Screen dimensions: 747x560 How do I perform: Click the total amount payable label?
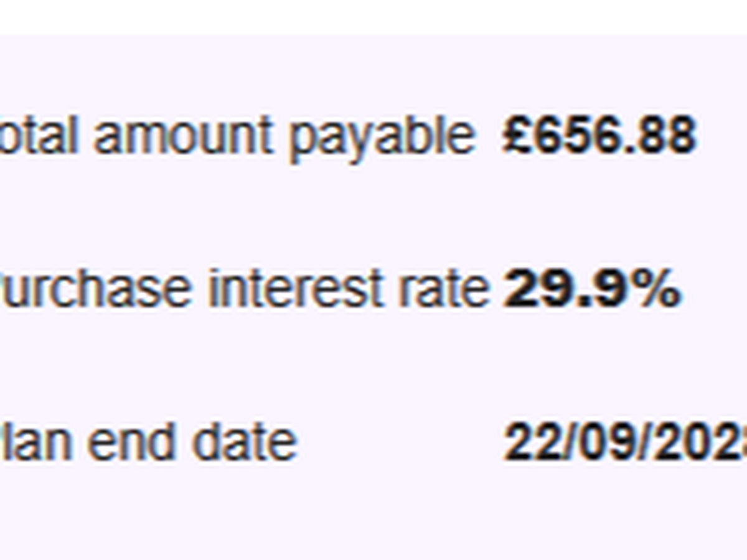point(237,136)
